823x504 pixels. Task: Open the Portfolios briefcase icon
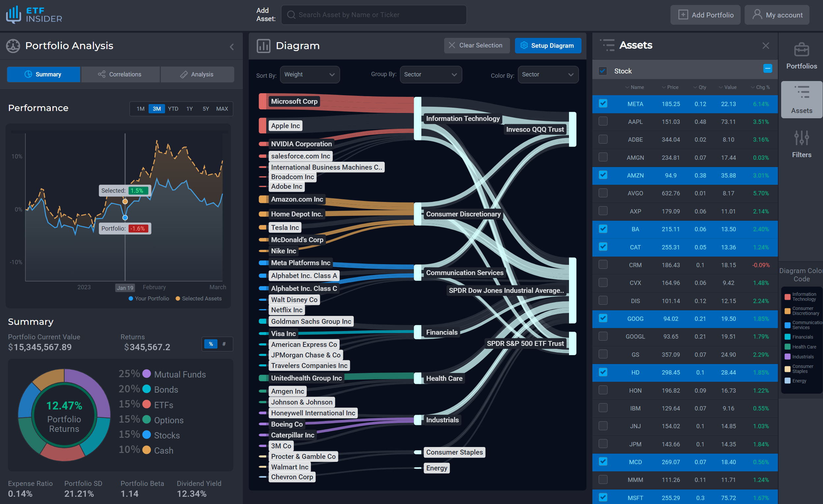[801, 50]
